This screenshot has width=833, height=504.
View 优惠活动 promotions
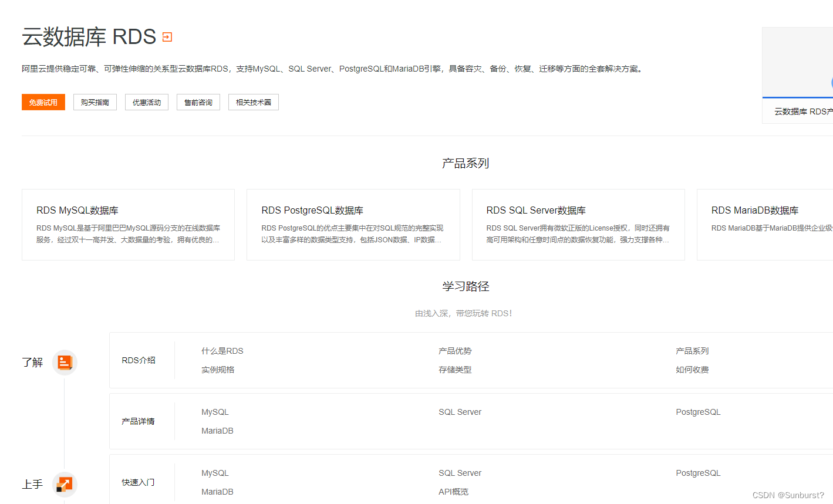click(x=146, y=102)
